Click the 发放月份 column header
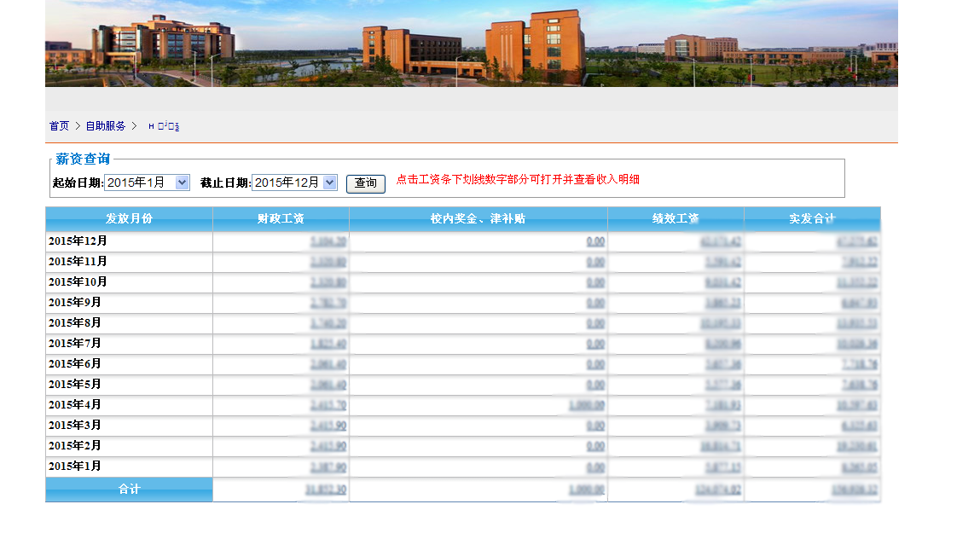The width and height of the screenshot is (980, 539). pyautogui.click(x=129, y=219)
